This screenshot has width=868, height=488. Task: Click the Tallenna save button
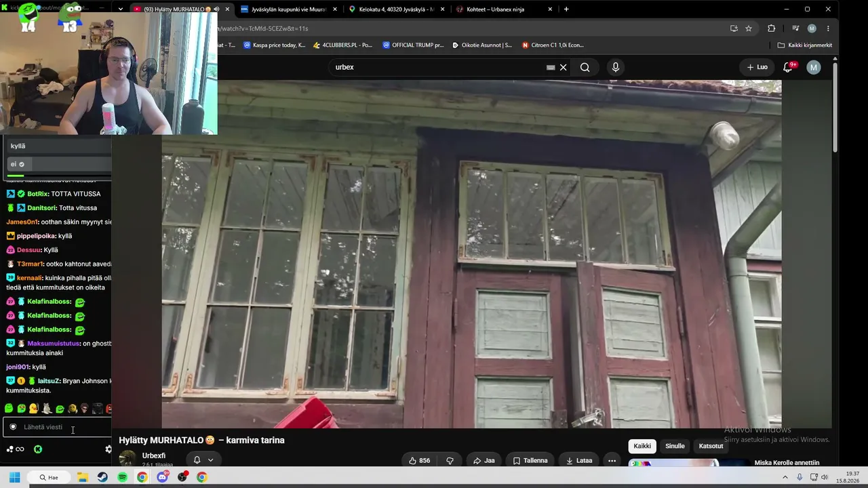coord(530,461)
